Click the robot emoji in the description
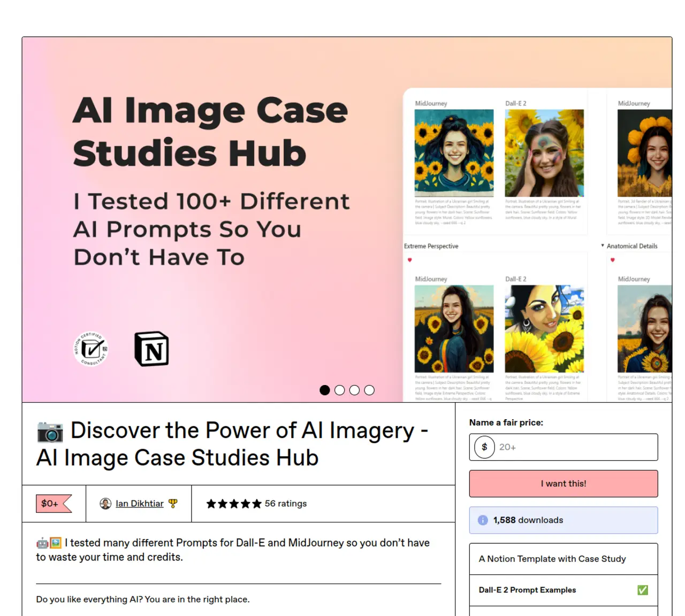 [42, 543]
